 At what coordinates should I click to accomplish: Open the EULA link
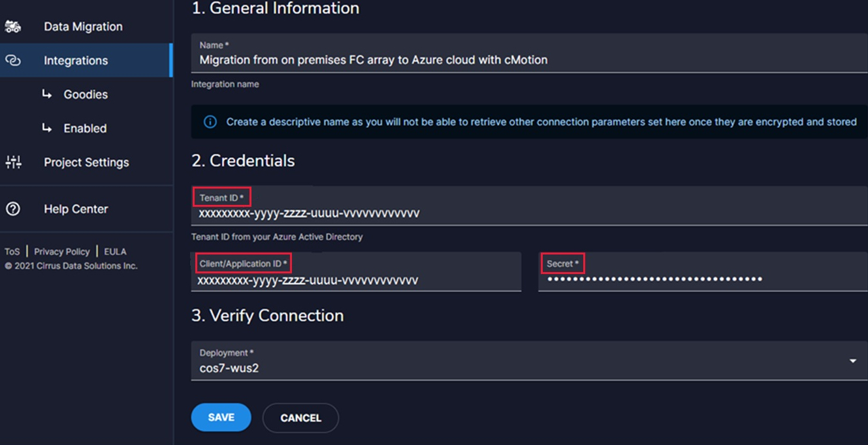[115, 252]
